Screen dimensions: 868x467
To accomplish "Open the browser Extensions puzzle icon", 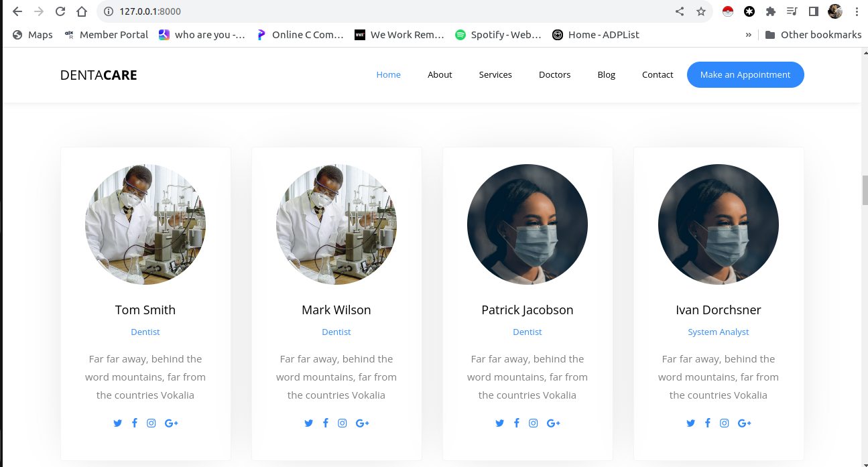I will (771, 11).
